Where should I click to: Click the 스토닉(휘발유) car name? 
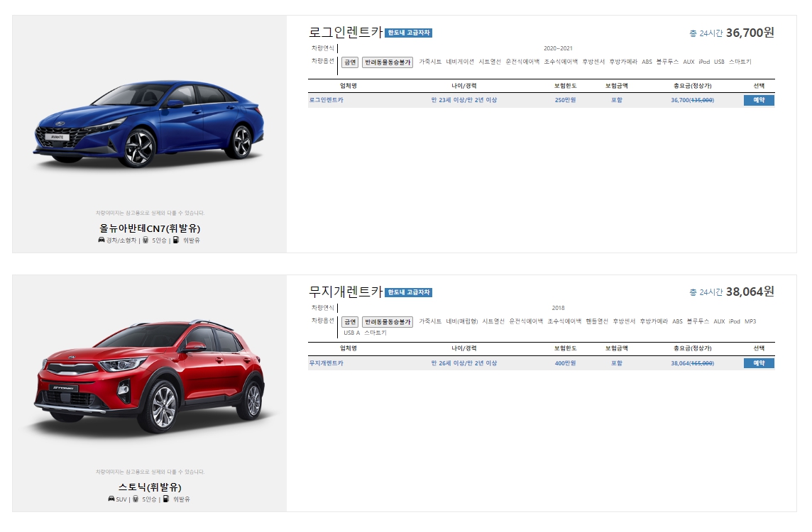point(150,487)
